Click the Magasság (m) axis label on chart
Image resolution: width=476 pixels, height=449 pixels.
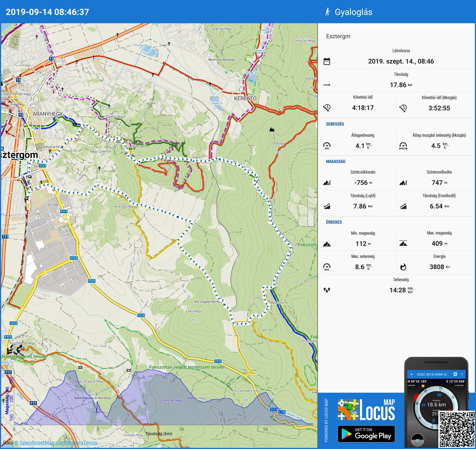tap(7, 401)
